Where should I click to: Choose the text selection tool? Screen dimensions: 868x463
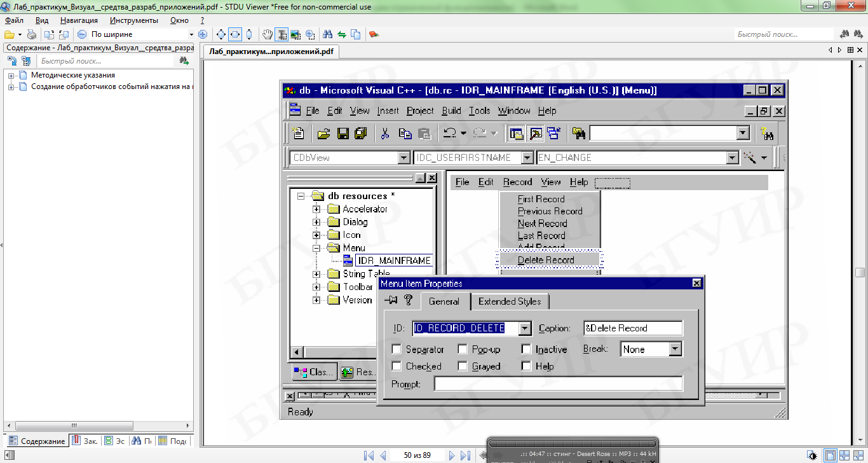(x=281, y=34)
